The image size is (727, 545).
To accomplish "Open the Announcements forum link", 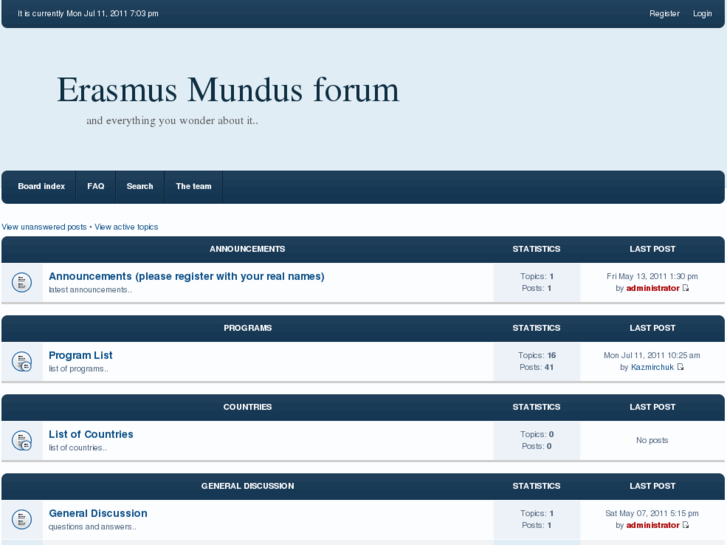I will pyautogui.click(x=186, y=276).
